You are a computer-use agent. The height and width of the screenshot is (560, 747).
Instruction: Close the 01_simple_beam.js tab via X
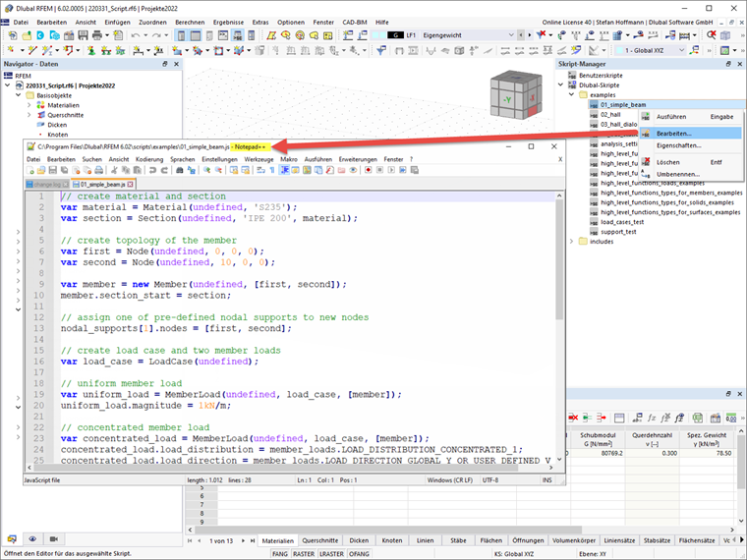pyautogui.click(x=130, y=184)
